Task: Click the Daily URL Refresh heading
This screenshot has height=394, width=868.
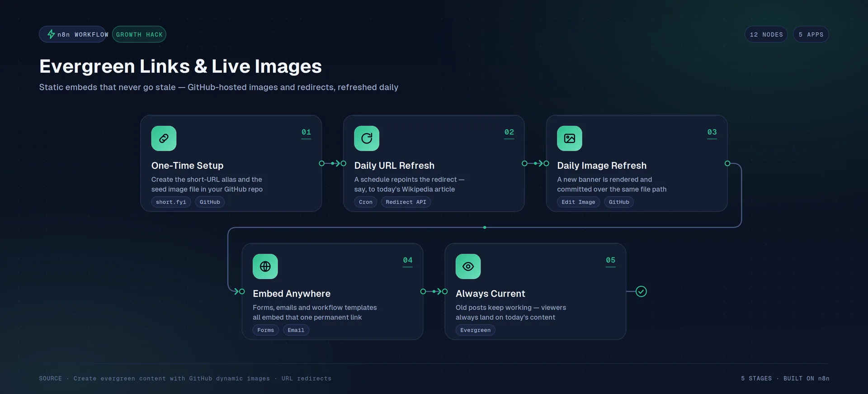Action: [394, 166]
